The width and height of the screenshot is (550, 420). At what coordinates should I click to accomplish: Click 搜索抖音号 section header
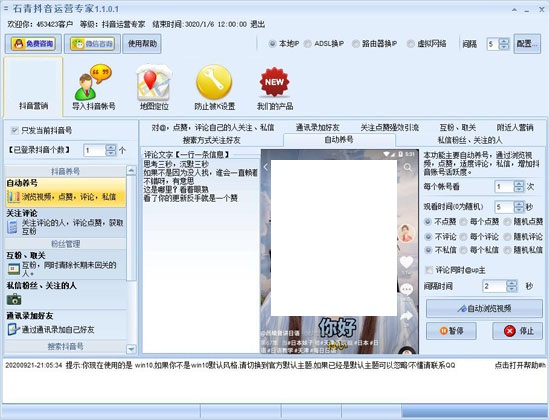66,347
